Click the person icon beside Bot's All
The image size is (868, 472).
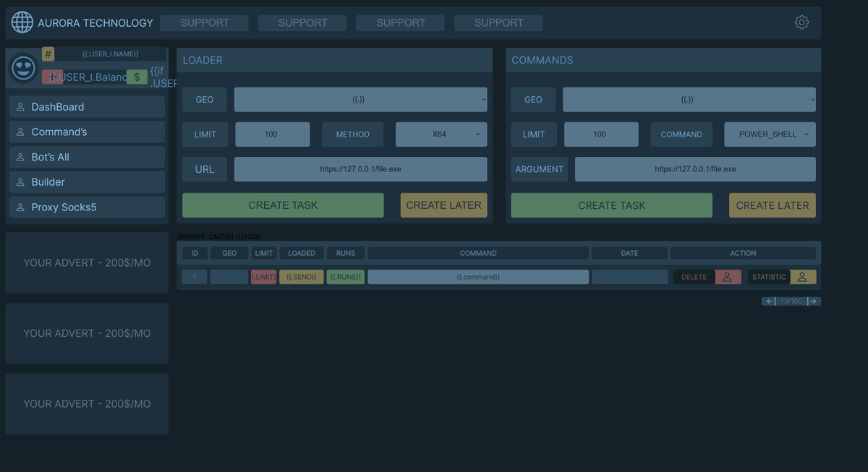(x=20, y=157)
